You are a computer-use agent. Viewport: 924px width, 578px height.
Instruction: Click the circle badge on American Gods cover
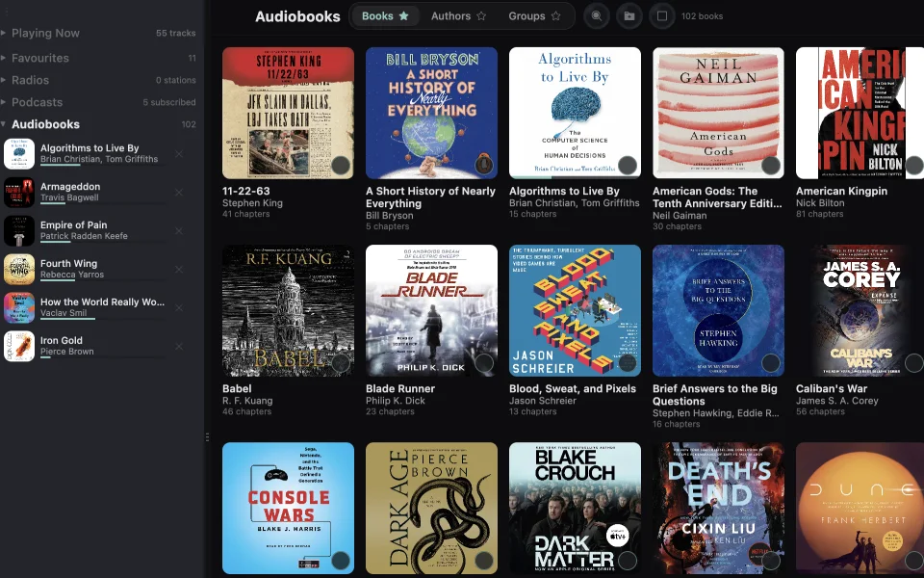pyautogui.click(x=771, y=165)
